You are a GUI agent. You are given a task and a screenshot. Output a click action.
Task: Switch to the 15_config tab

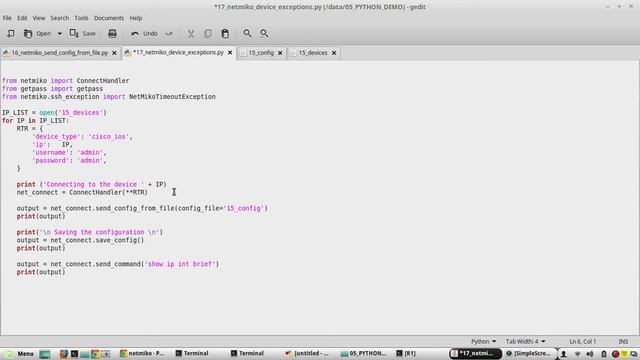(x=261, y=53)
